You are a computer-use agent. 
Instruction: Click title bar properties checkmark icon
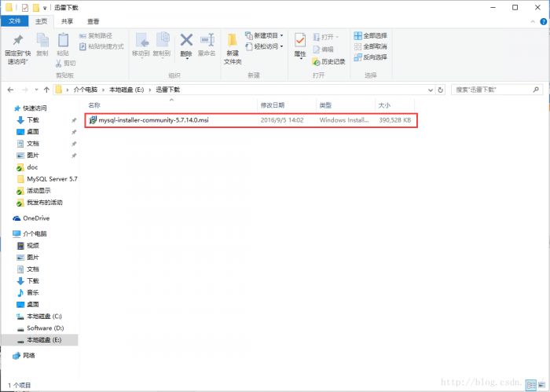(x=25, y=7)
